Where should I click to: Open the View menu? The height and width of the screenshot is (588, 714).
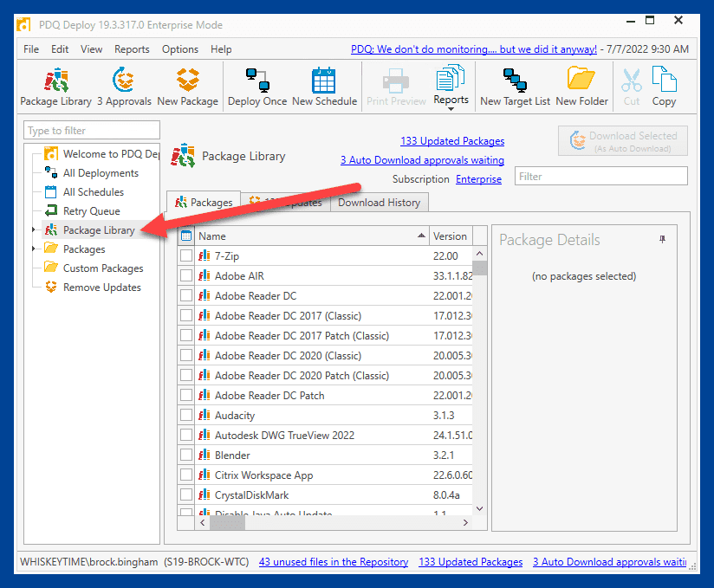(91, 49)
